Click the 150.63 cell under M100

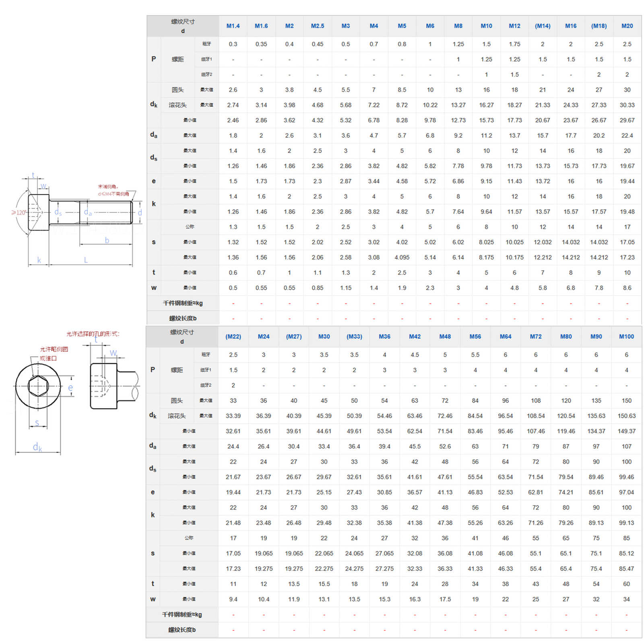[626, 416]
